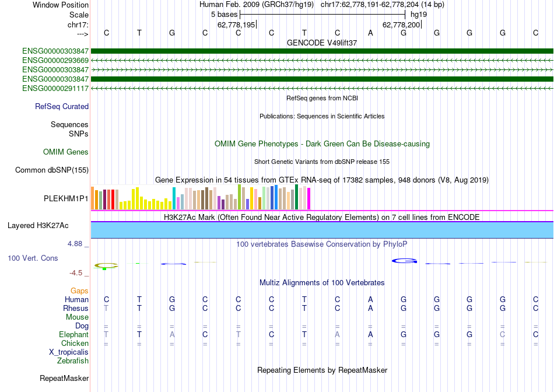Open the PLEKHM1P1 GTEx expression label
This screenshot has width=554, height=392.
[66, 199]
